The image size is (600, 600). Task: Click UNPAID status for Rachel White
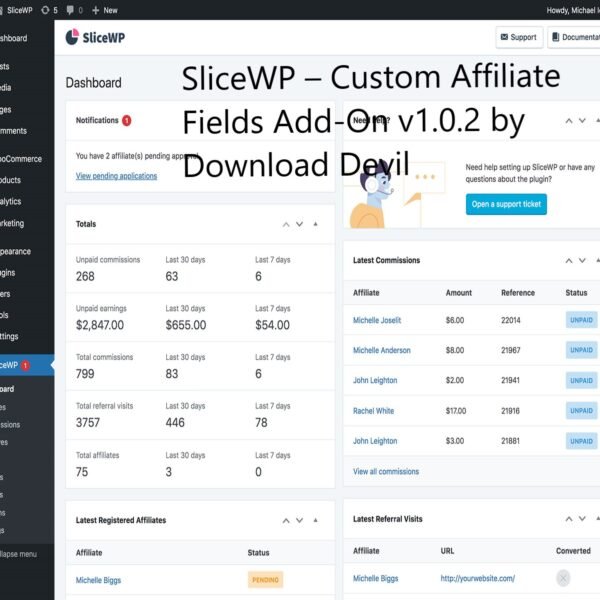581,411
